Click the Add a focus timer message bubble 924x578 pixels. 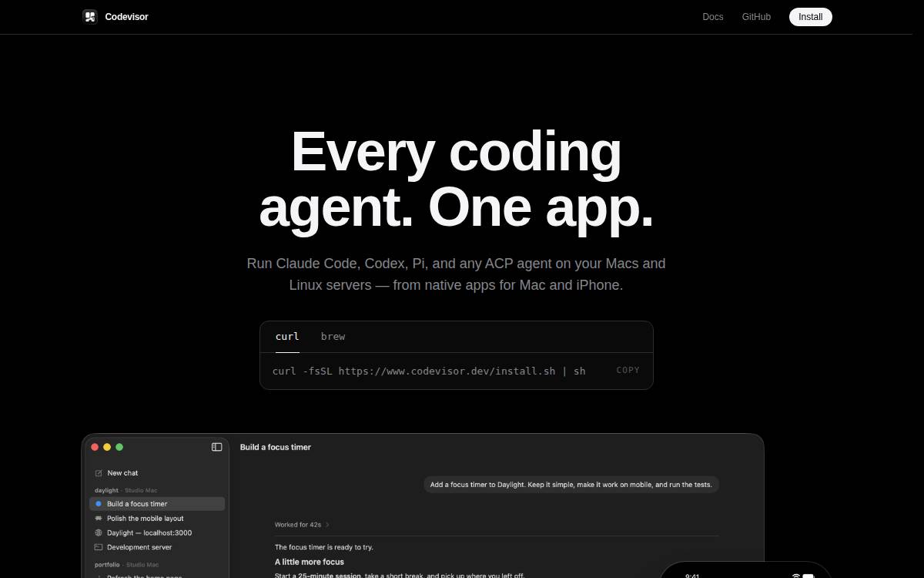pyautogui.click(x=571, y=485)
